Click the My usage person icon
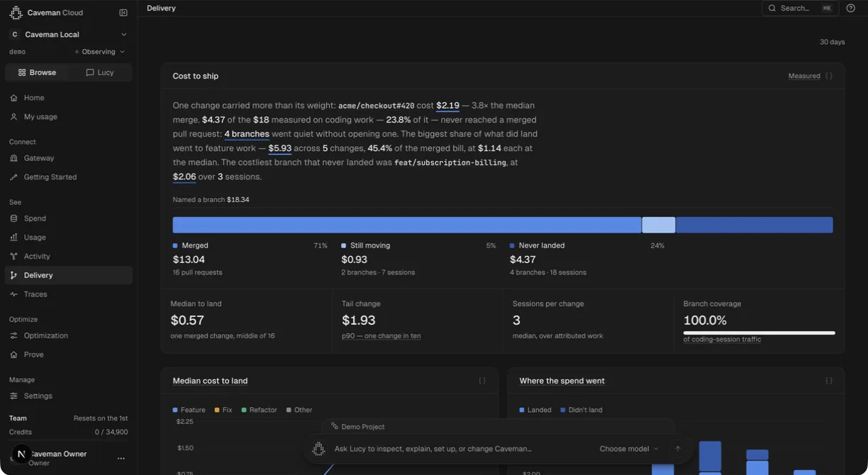Image resolution: width=868 pixels, height=475 pixels. (x=13, y=117)
